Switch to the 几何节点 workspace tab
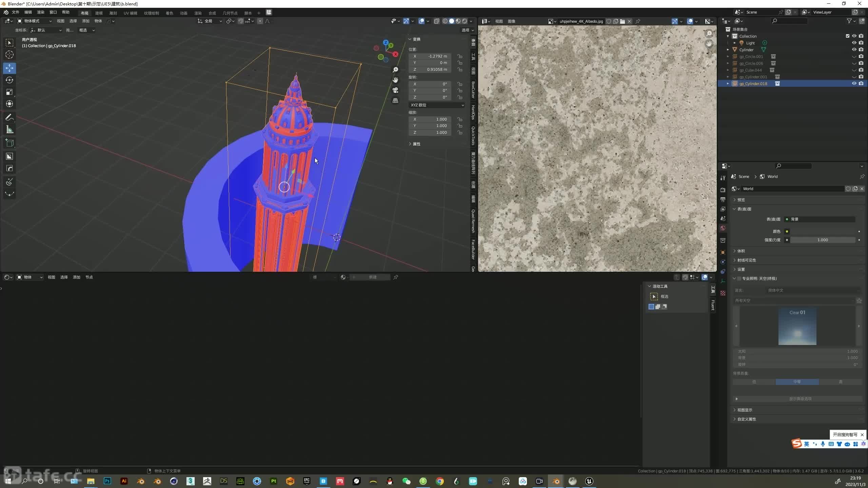 (230, 13)
